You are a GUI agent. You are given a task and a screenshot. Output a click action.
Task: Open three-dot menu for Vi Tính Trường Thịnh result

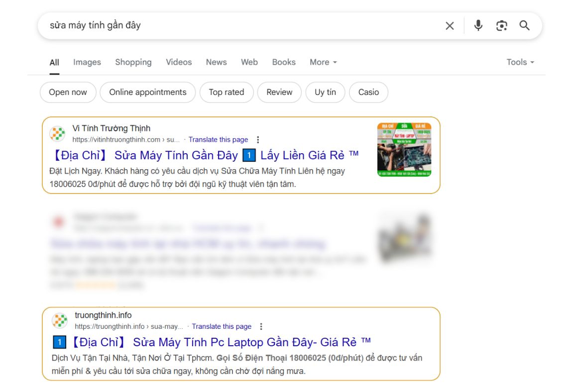pos(258,140)
